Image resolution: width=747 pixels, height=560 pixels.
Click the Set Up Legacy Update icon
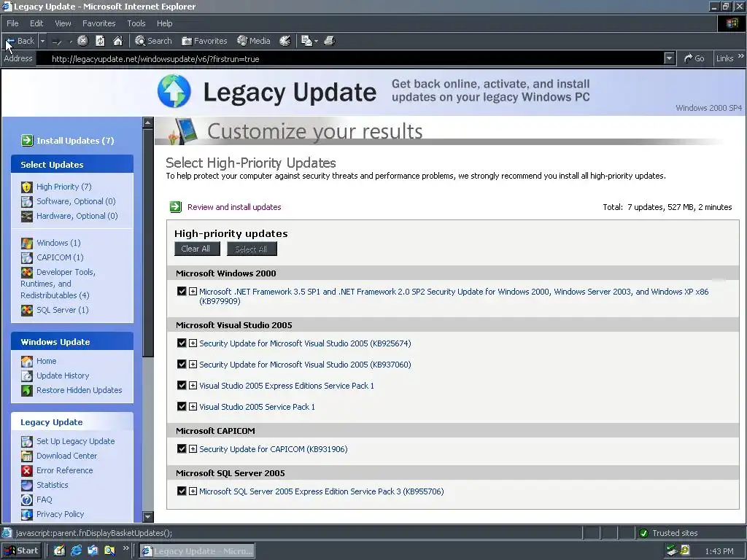pyautogui.click(x=27, y=442)
